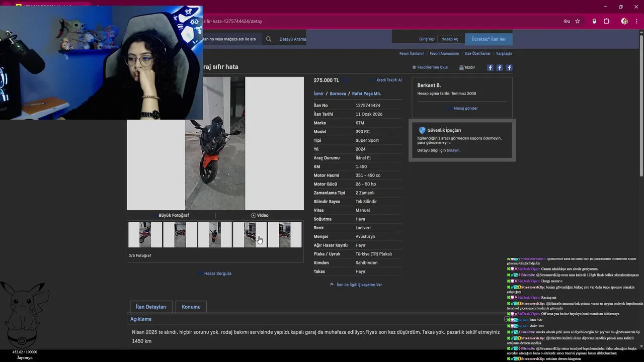Click the Marka value KTM
The height and width of the screenshot is (362, 644).
[x=360, y=123]
